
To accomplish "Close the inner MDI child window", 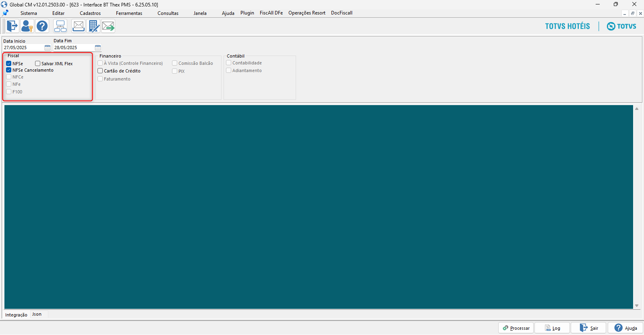I will point(640,13).
